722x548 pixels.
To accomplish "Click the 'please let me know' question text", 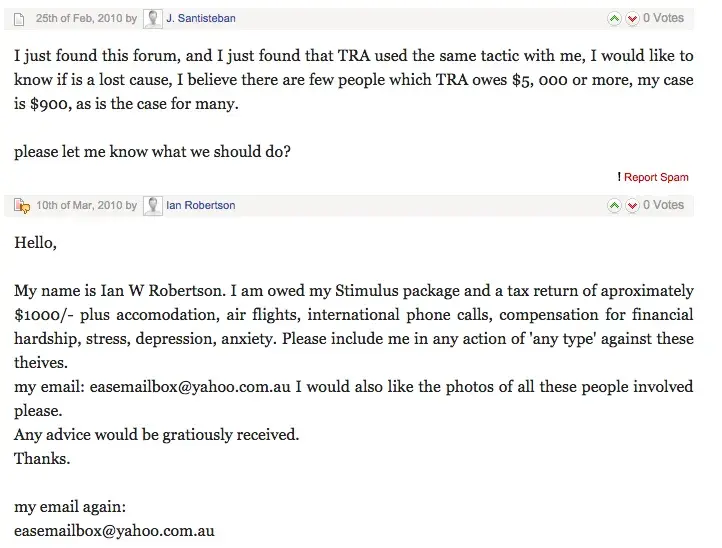I will click(x=153, y=151).
